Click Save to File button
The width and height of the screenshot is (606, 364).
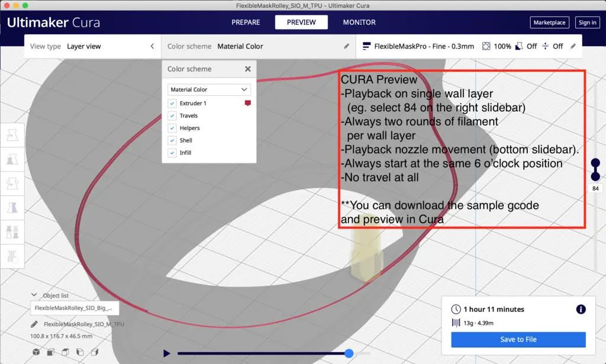[x=518, y=339]
